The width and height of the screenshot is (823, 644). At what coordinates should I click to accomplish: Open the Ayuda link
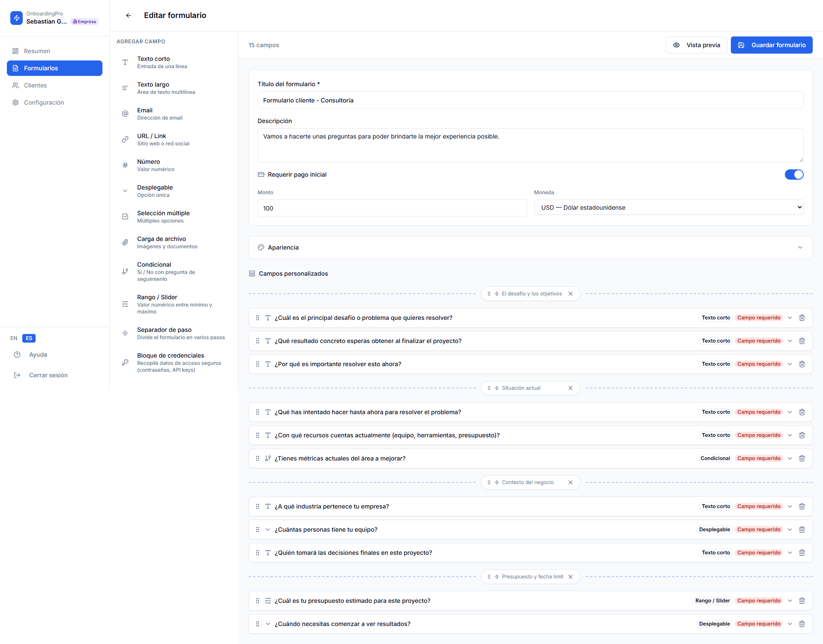point(38,355)
